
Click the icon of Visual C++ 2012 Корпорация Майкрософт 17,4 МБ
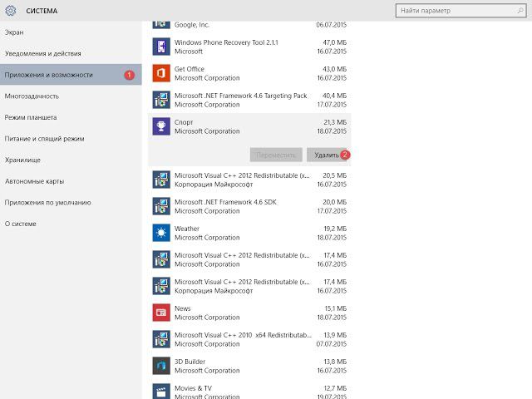tap(161, 286)
